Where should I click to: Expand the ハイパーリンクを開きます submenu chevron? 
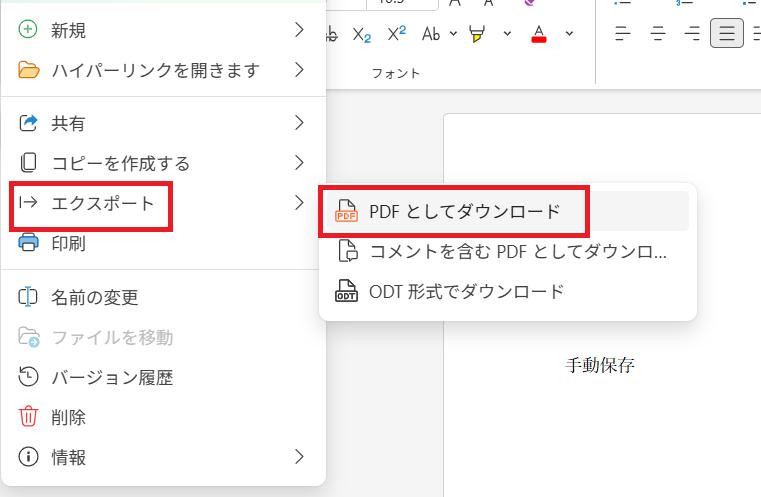299,70
